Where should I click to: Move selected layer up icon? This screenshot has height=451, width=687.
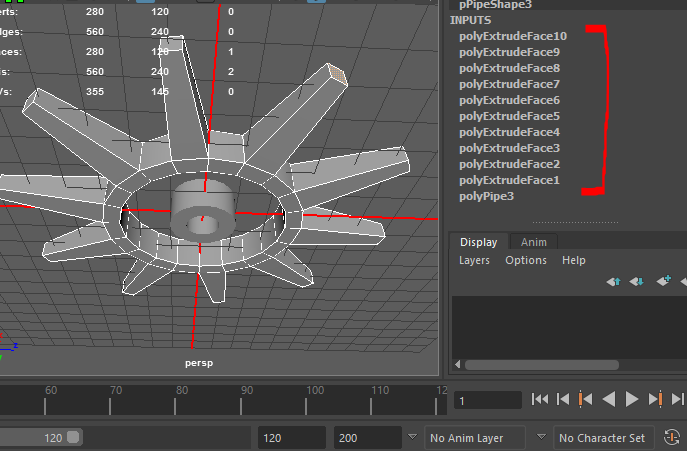[x=614, y=282]
